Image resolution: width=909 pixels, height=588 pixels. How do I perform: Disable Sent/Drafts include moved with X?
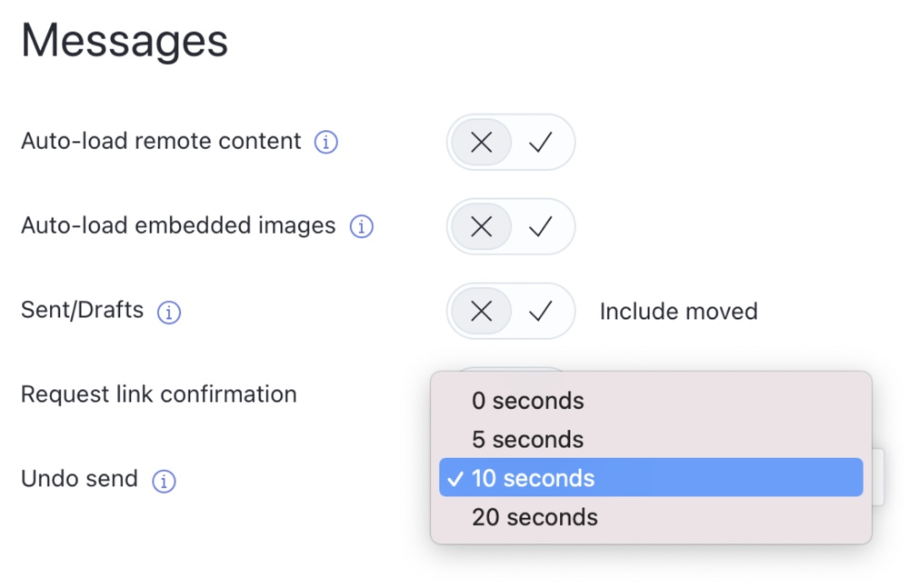481,312
